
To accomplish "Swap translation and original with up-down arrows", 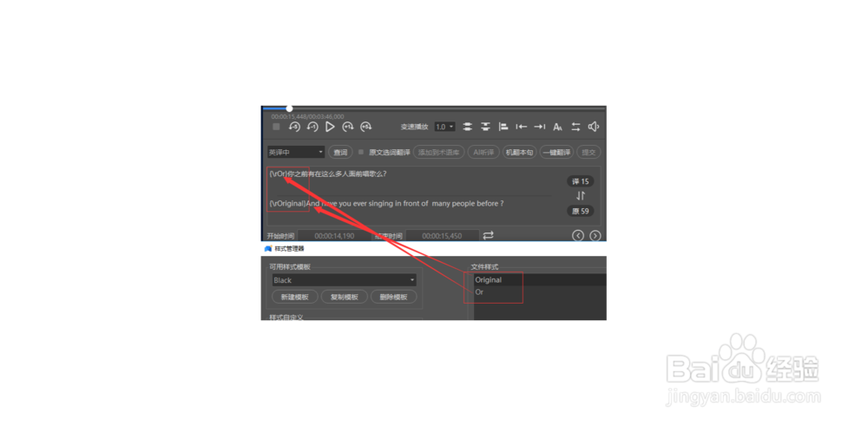I will click(580, 196).
